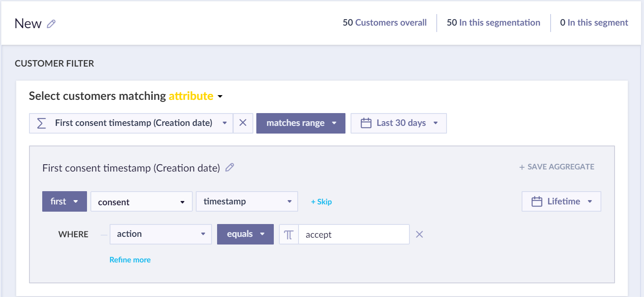
Task: Open the first aggregate function dropdown
Action: pyautogui.click(x=64, y=201)
